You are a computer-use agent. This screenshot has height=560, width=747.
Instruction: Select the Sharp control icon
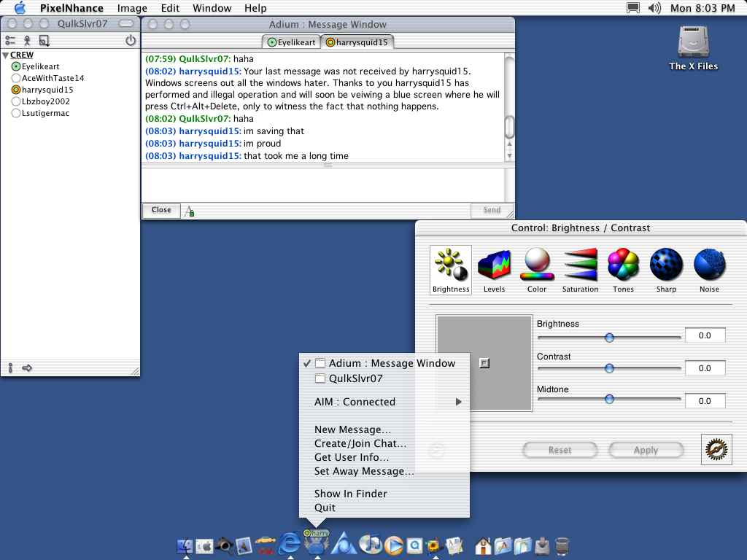(x=666, y=270)
